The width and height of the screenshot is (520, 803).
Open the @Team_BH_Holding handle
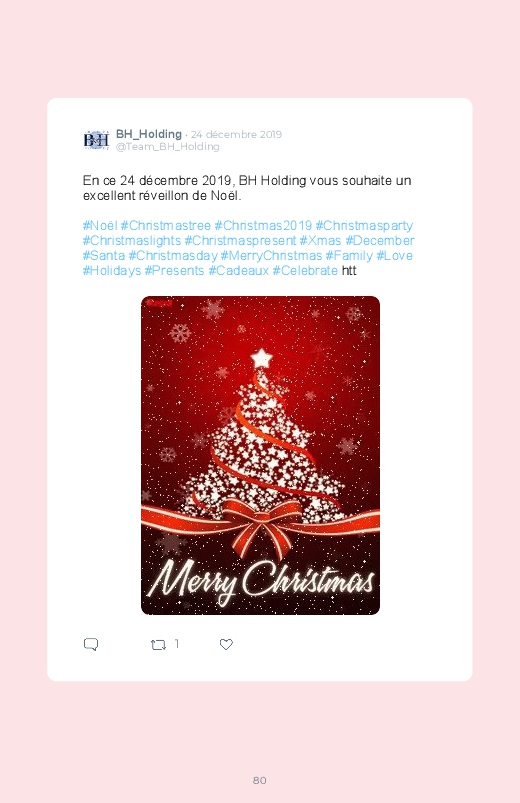(x=167, y=147)
